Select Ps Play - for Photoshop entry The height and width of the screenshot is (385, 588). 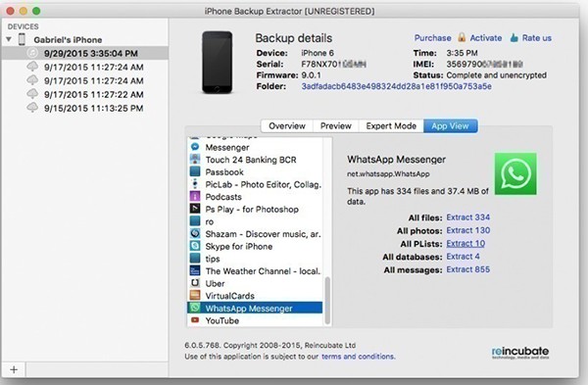coord(252,210)
